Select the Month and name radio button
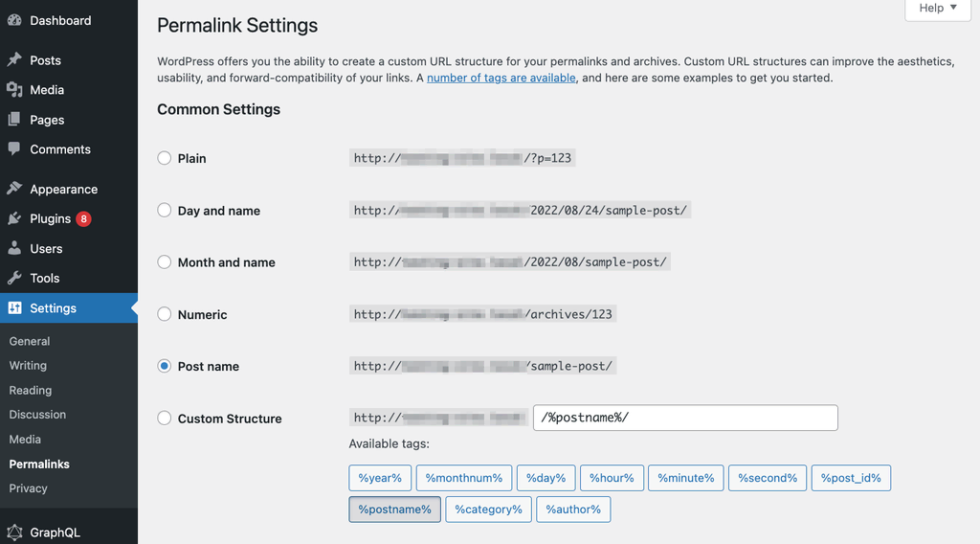 165,262
